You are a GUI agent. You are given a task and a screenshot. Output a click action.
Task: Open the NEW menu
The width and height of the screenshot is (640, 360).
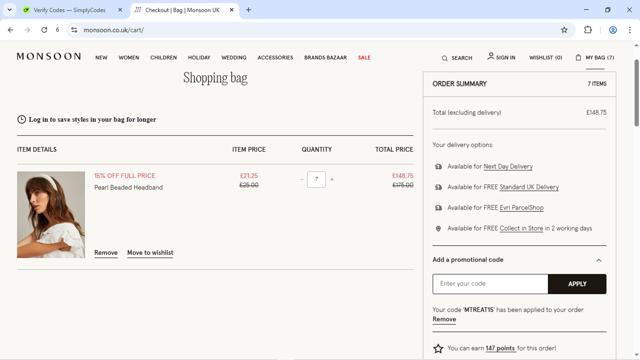(x=101, y=58)
